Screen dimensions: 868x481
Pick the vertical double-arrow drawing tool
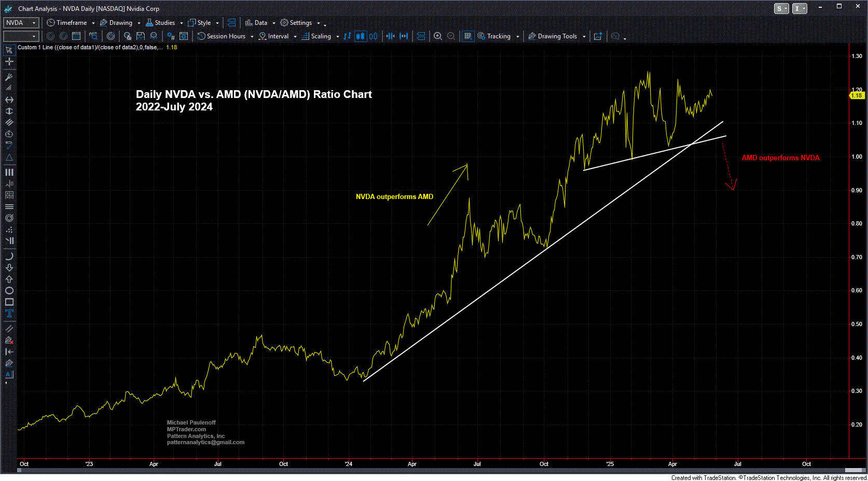[x=9, y=111]
